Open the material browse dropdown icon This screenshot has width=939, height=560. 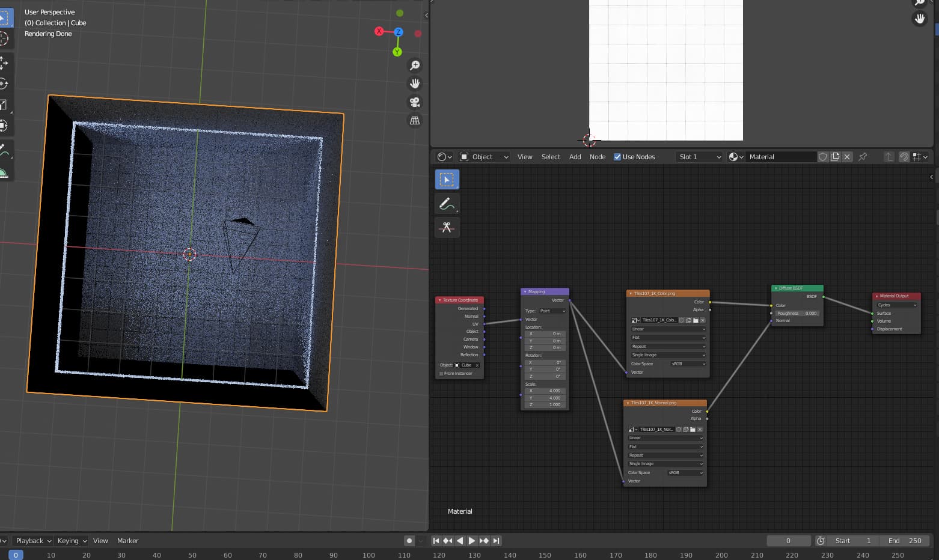[736, 157]
